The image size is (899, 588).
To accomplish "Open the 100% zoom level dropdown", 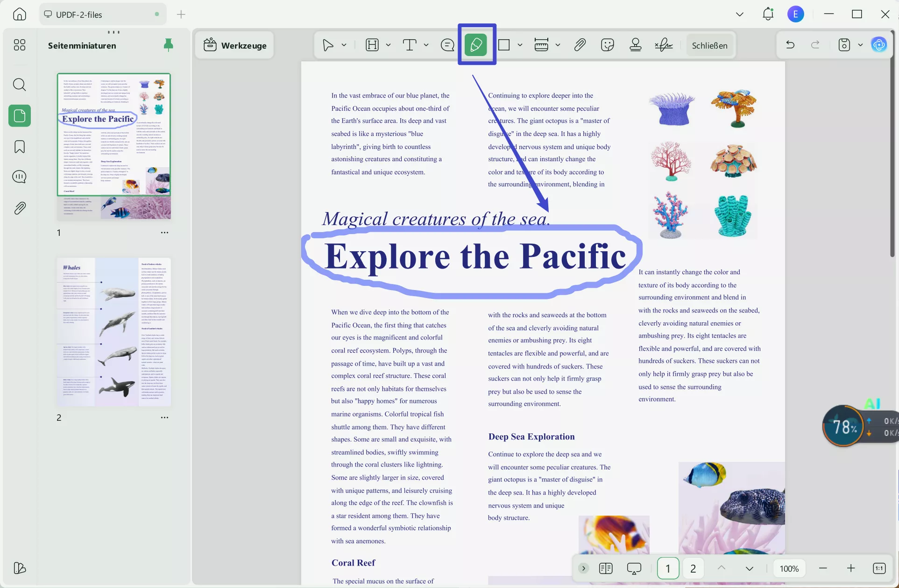I will pos(789,568).
